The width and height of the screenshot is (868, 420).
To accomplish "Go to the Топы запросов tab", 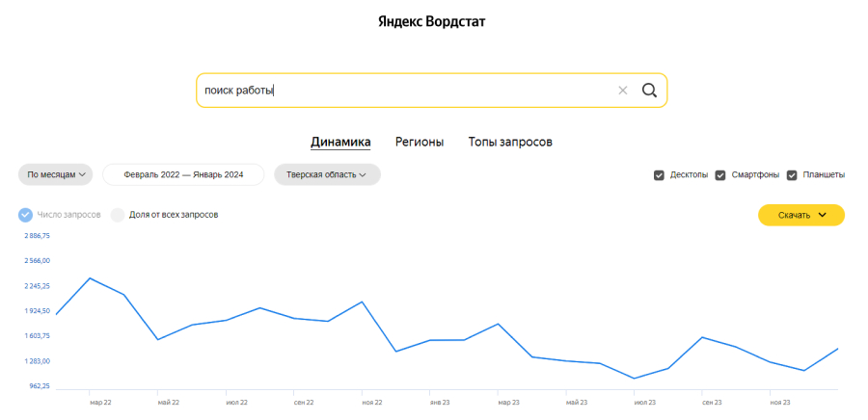I will click(510, 143).
